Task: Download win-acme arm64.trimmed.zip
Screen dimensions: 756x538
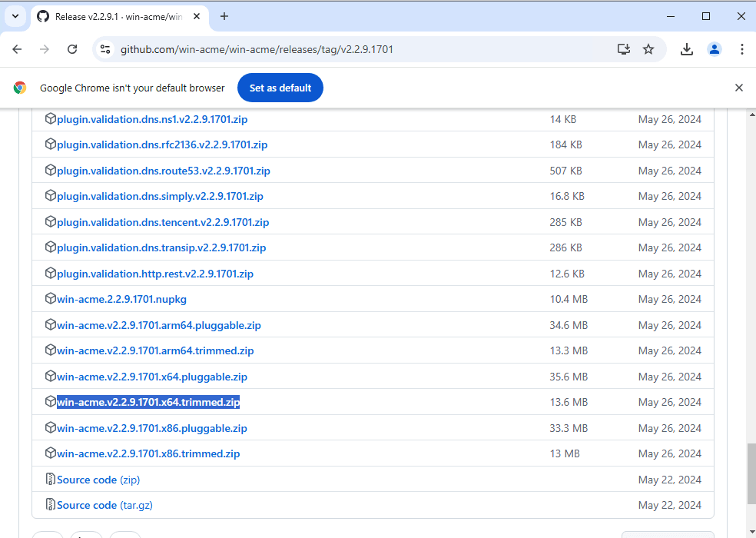Action: (x=155, y=350)
